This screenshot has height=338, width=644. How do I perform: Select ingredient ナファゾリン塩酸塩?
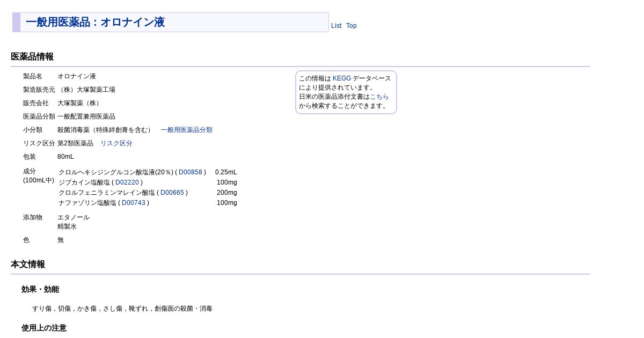point(87,203)
